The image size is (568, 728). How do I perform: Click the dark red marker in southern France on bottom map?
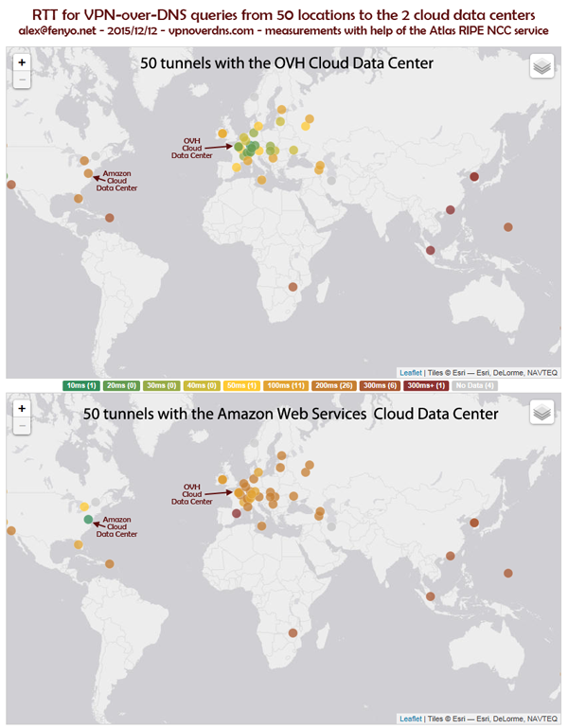pos(236,514)
